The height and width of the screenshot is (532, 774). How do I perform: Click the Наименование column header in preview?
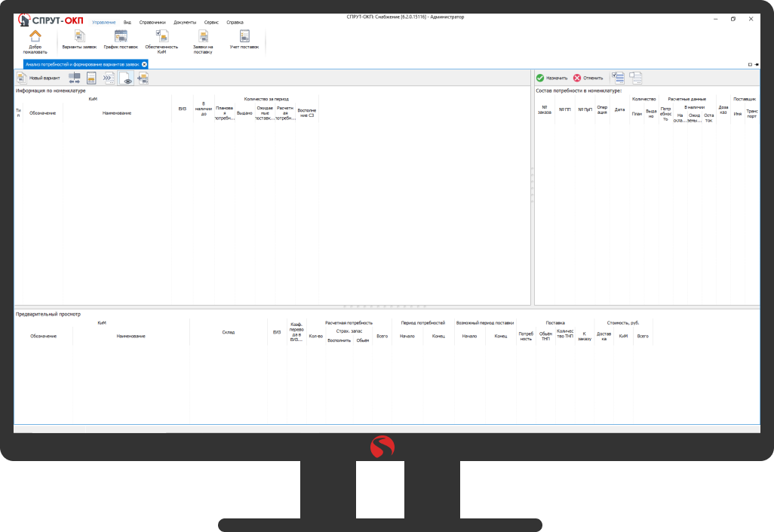[131, 336]
